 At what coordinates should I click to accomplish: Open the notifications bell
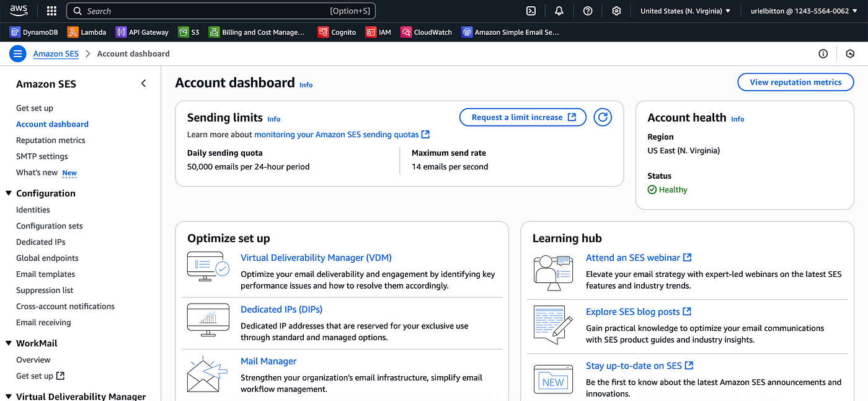pos(559,11)
